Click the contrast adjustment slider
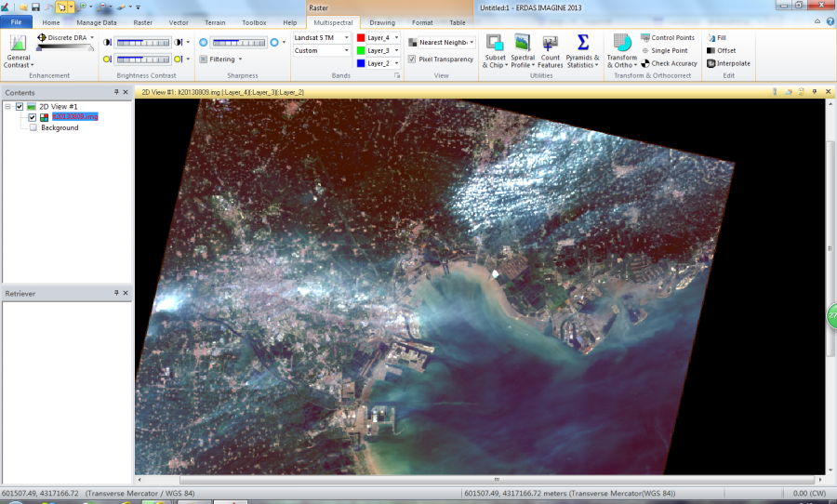The image size is (837, 504). coord(143,43)
